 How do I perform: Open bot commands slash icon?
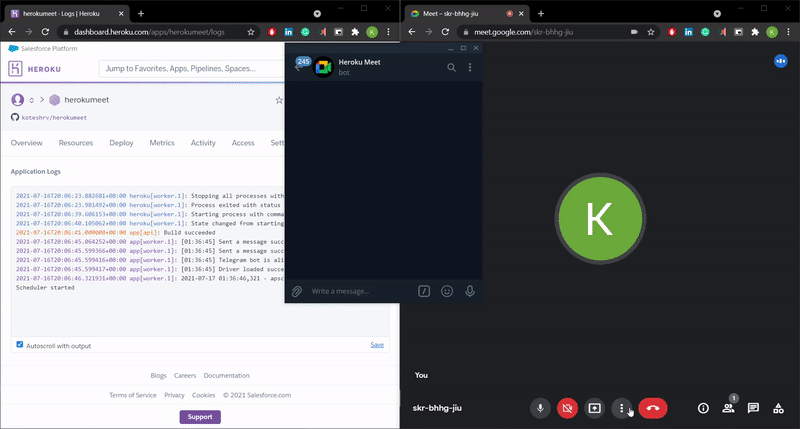pos(424,291)
